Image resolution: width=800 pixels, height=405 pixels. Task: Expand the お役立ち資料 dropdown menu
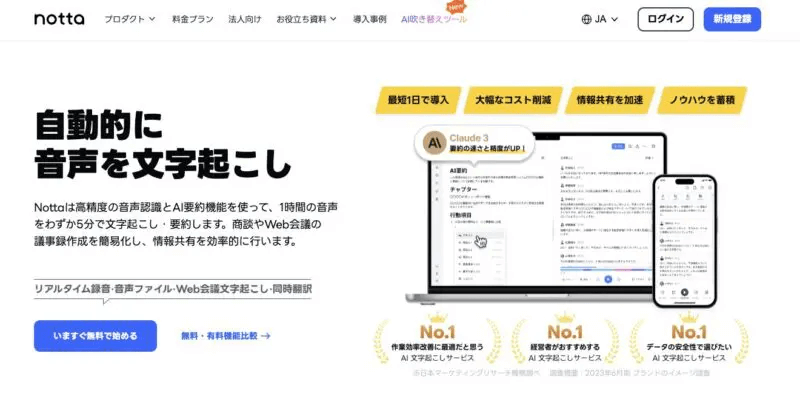click(x=306, y=19)
